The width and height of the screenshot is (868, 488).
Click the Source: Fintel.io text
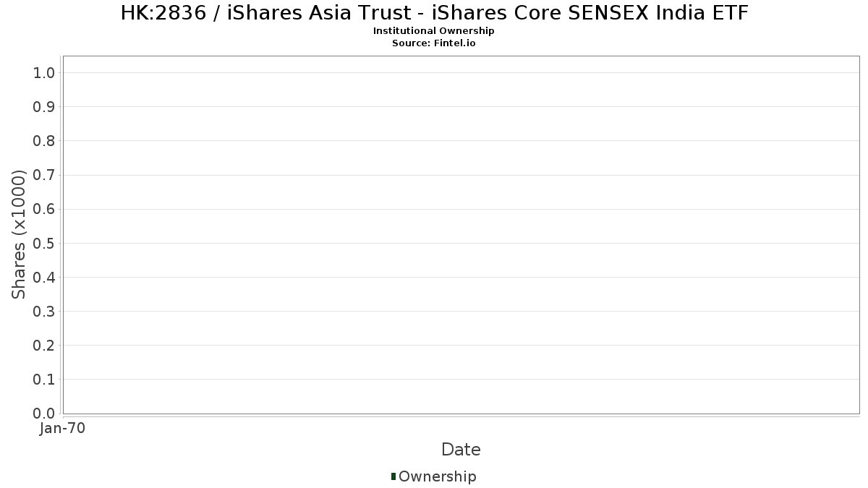pyautogui.click(x=434, y=43)
